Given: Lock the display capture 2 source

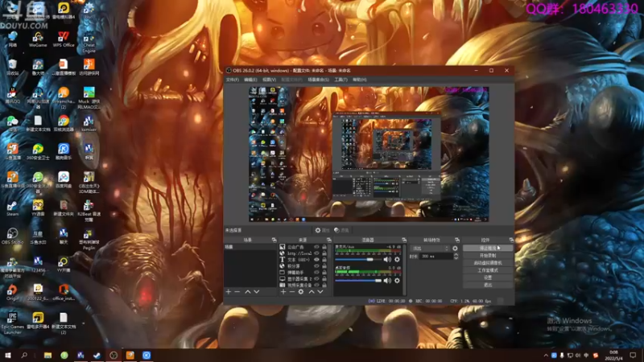Looking at the screenshot, I should [324, 278].
